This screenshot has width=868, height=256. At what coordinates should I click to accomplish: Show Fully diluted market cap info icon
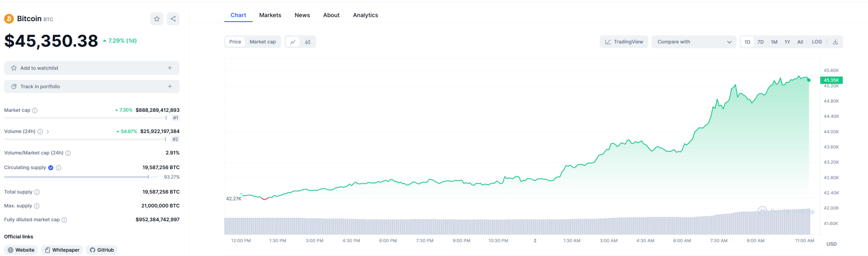click(64, 220)
